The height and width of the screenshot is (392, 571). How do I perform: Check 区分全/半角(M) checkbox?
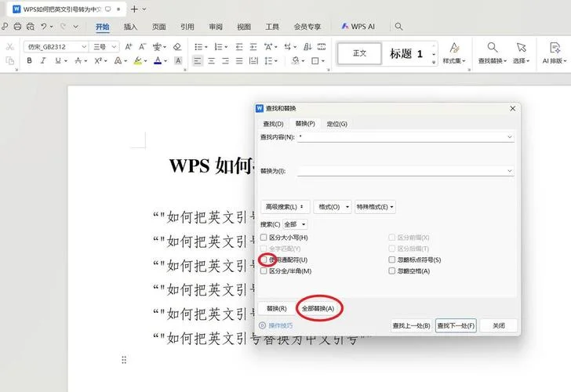coord(264,270)
